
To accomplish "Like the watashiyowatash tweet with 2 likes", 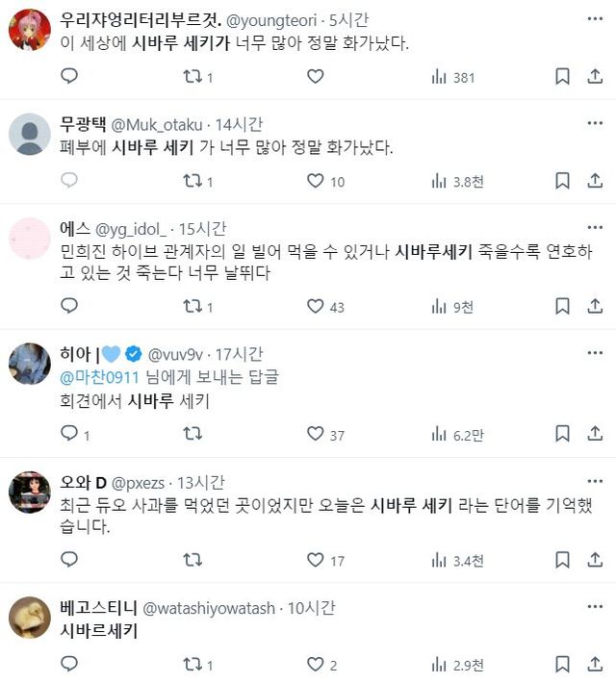I will point(315,664).
